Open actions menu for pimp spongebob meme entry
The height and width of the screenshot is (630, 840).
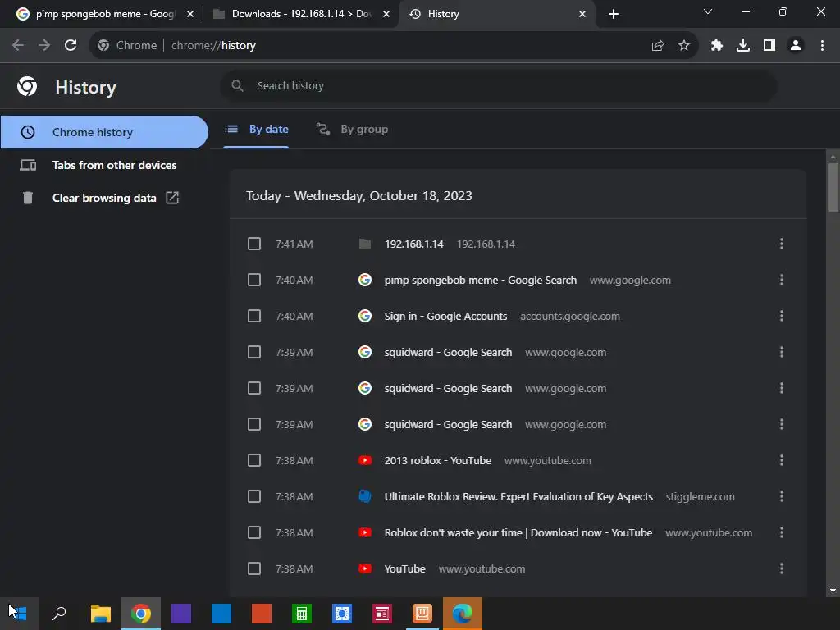(x=782, y=280)
